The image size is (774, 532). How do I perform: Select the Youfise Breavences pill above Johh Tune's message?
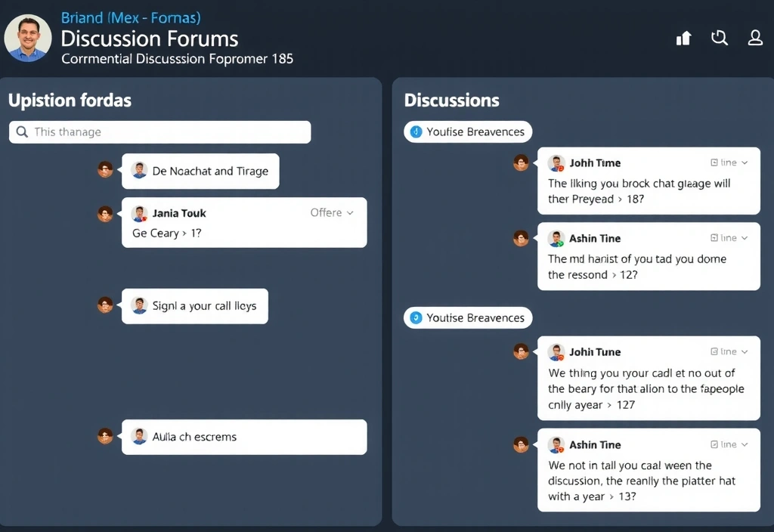[x=469, y=317]
